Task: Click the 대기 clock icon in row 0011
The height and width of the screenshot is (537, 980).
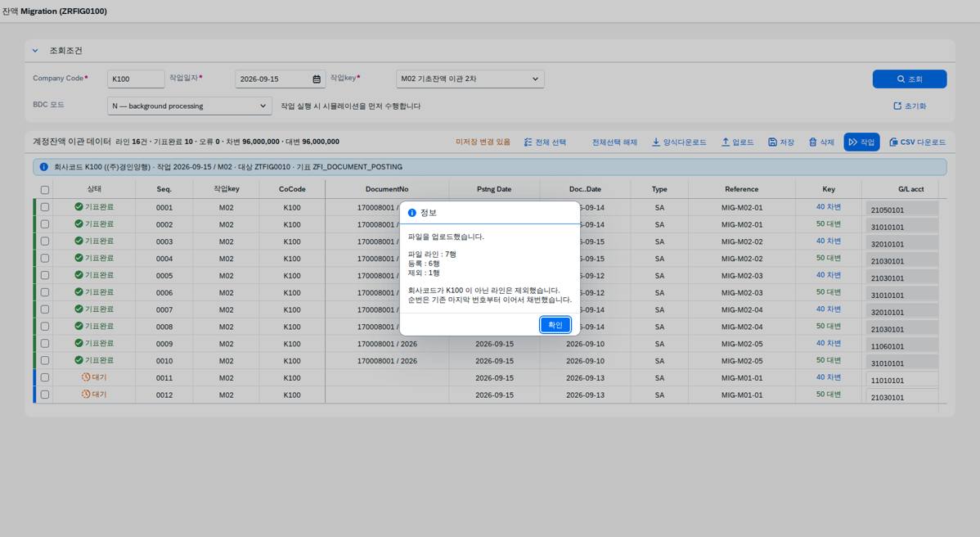Action: point(86,377)
